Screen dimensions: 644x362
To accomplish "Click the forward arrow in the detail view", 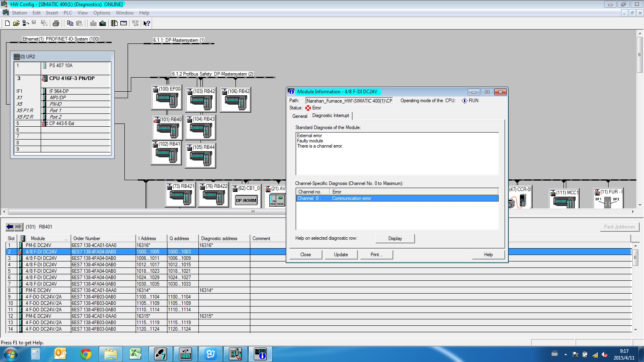I will click(x=18, y=227).
